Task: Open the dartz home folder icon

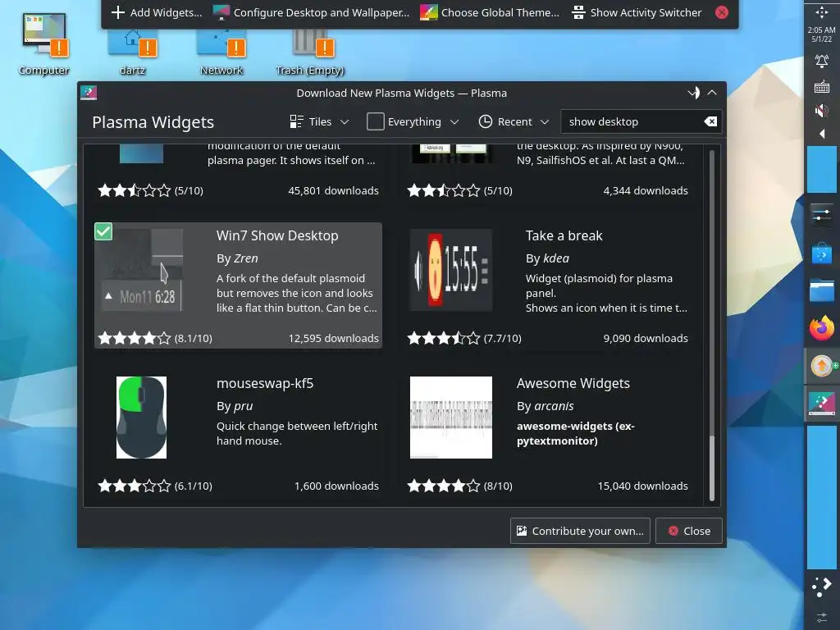Action: click(132, 51)
